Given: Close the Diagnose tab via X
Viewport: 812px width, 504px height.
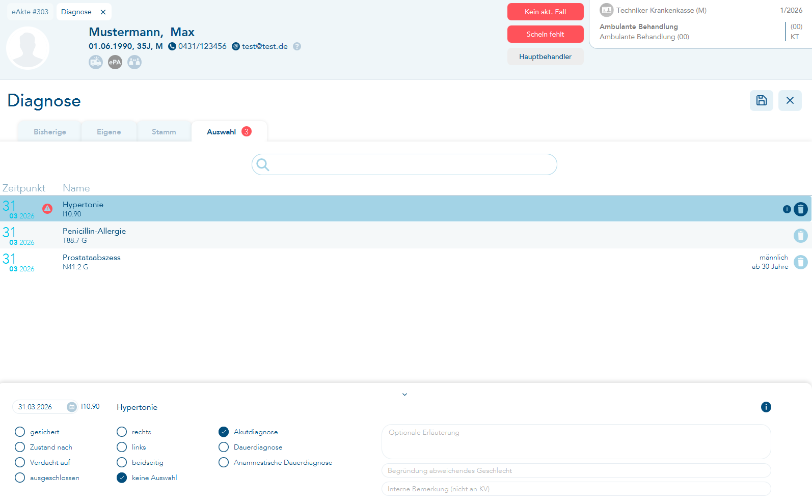Looking at the screenshot, I should 103,12.
